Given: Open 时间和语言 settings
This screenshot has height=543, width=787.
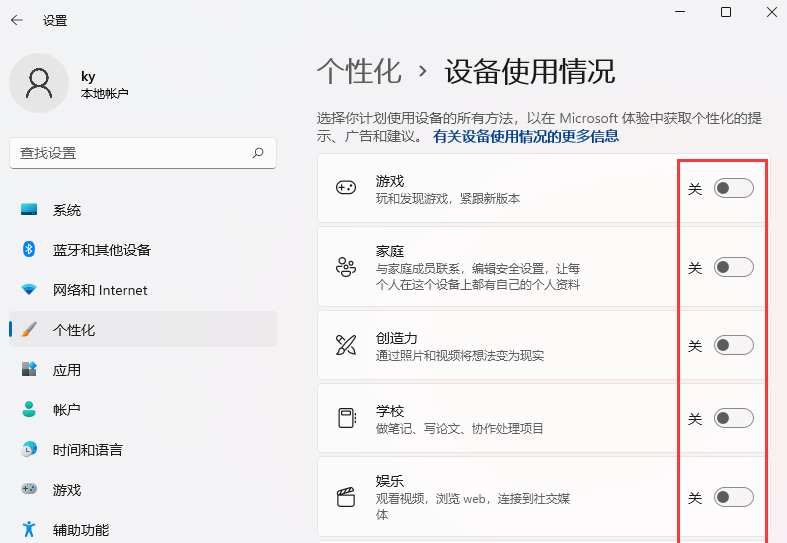Looking at the screenshot, I should coord(88,450).
